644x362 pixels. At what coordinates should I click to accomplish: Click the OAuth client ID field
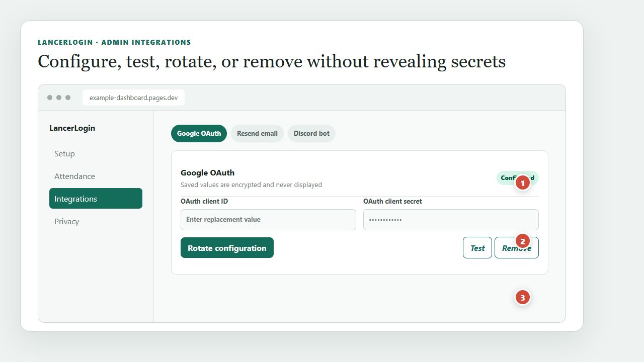(x=268, y=220)
